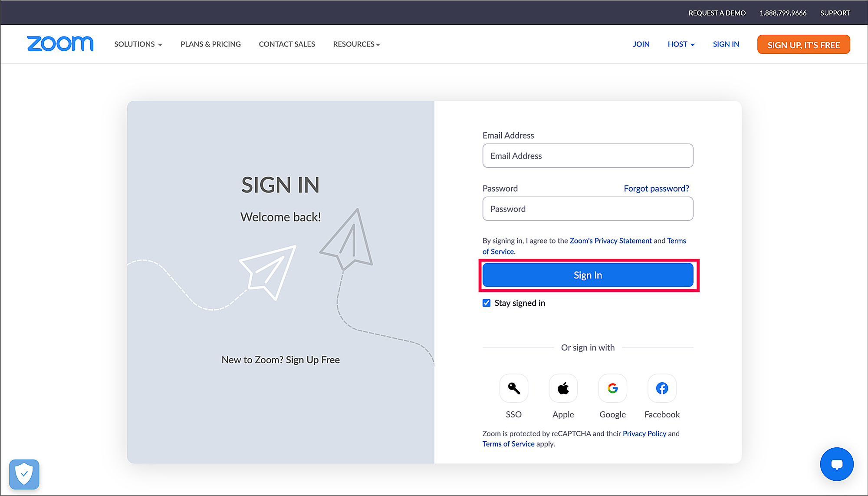Open the reCAPTCHA Privacy Policy link

644,433
